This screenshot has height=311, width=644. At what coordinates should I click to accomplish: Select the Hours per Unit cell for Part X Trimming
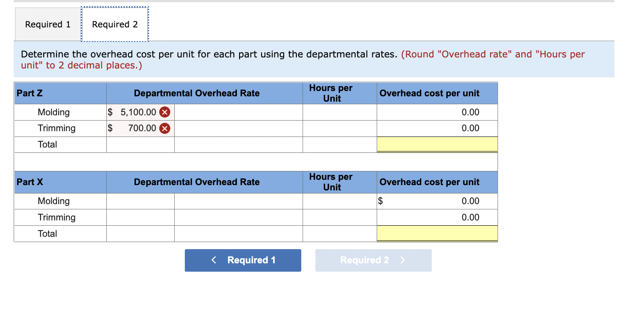click(339, 217)
